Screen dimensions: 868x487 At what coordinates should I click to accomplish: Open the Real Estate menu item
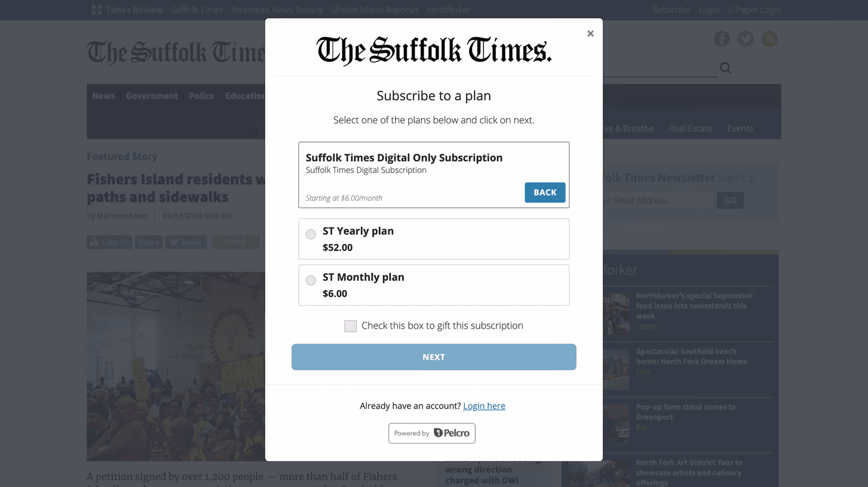690,129
